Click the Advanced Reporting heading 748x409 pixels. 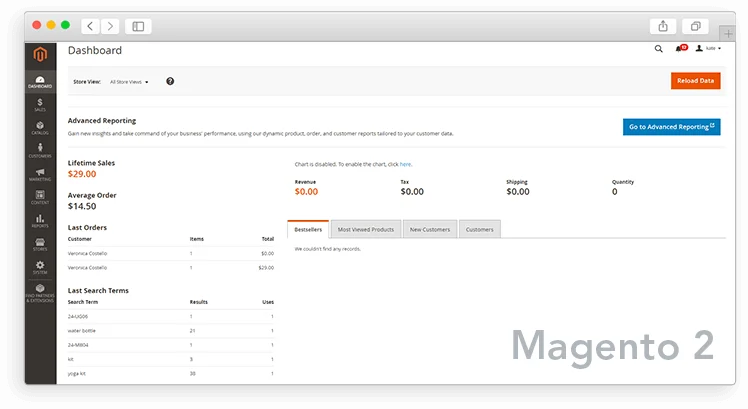pos(102,121)
